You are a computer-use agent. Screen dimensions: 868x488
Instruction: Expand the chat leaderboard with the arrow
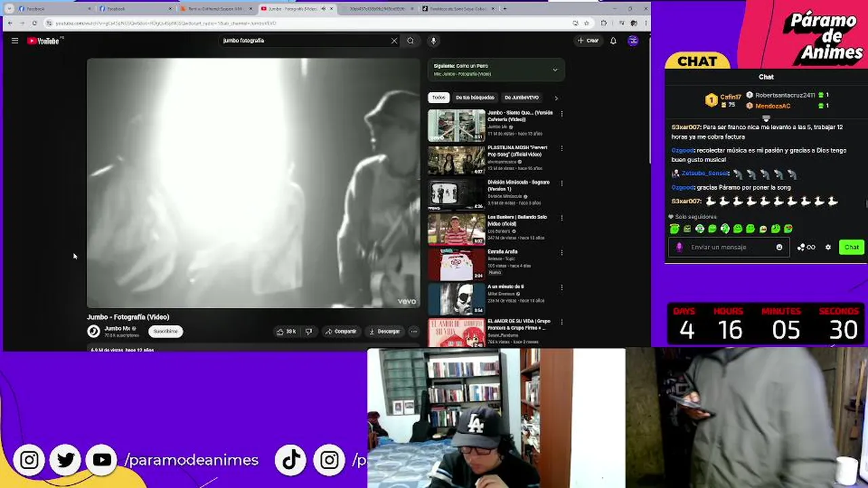(766, 119)
